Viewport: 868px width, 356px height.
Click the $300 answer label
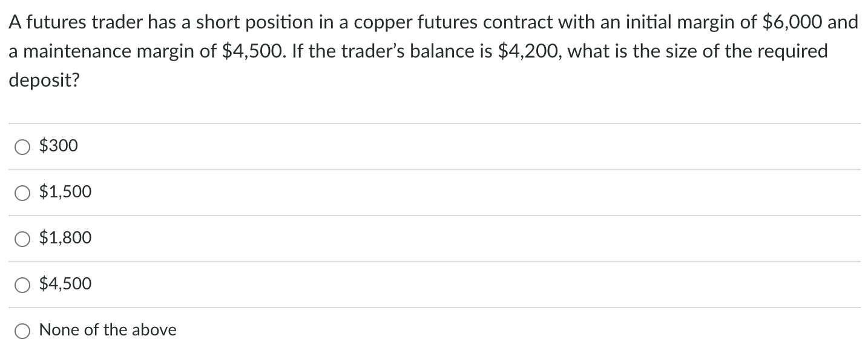(58, 146)
